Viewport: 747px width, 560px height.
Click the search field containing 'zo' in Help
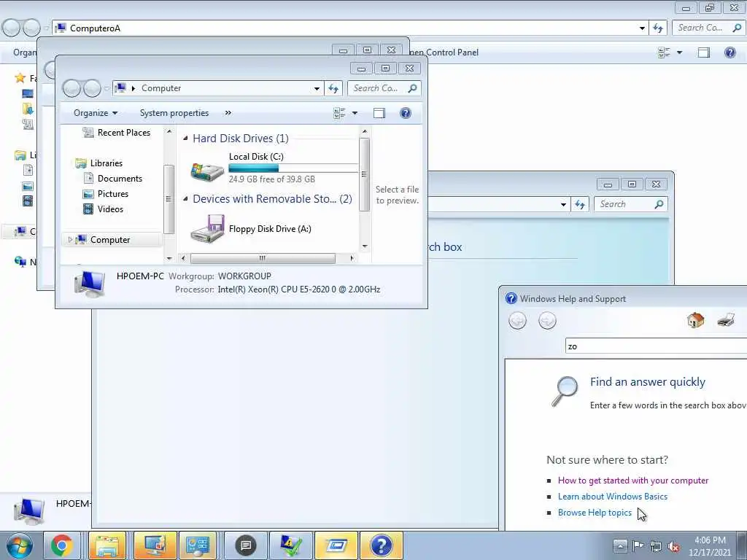656,346
